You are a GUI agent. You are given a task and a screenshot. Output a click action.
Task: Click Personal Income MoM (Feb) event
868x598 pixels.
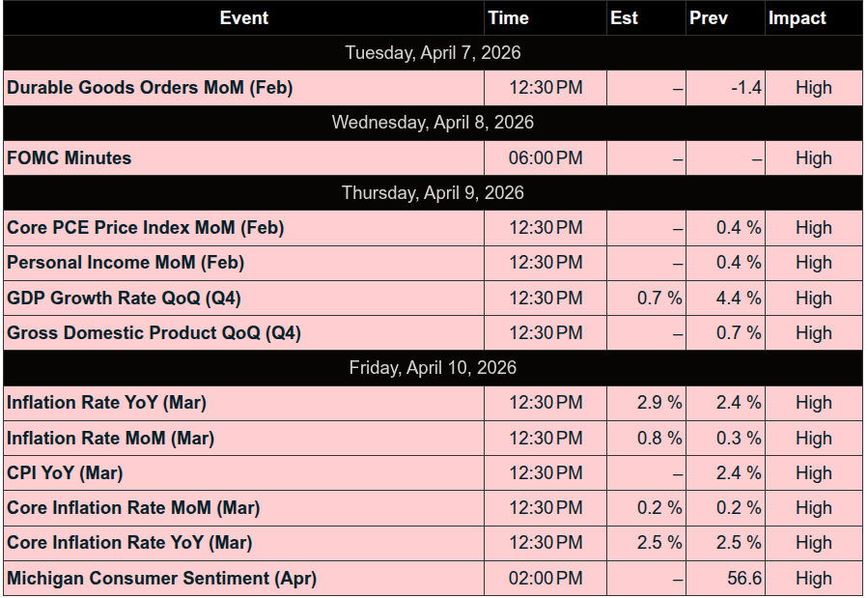coord(126,263)
